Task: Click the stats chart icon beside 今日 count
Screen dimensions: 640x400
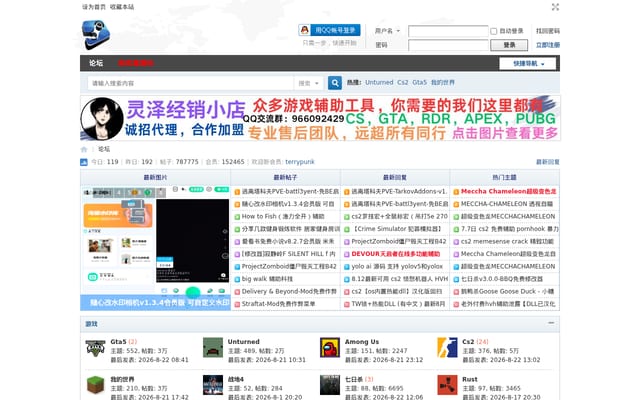Action: pos(84,162)
